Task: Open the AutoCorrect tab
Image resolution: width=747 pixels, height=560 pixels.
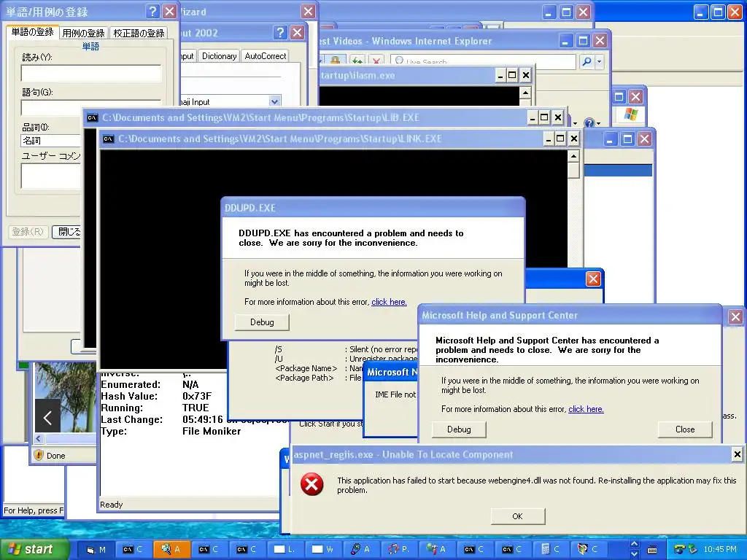Action: [x=266, y=56]
